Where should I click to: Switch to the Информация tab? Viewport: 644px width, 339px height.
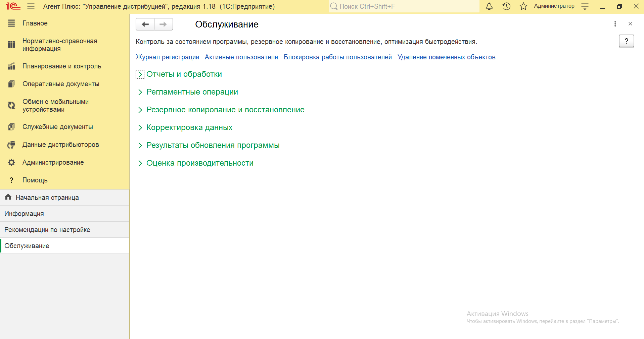[64, 214]
